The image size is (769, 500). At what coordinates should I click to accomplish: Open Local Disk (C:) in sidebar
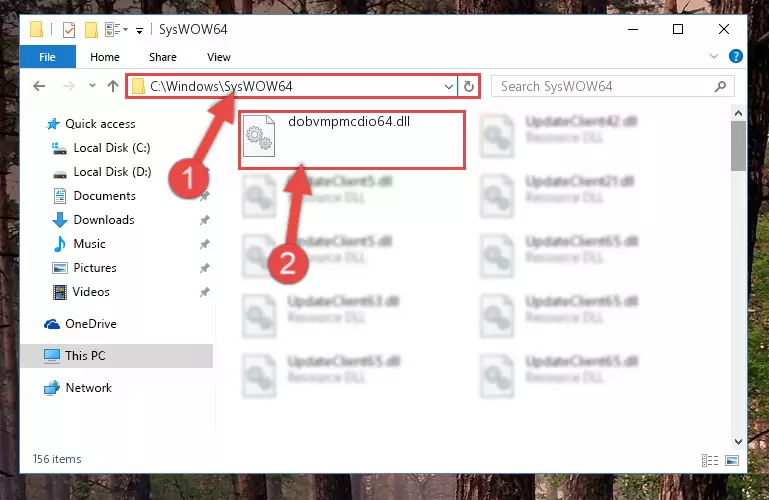click(112, 148)
